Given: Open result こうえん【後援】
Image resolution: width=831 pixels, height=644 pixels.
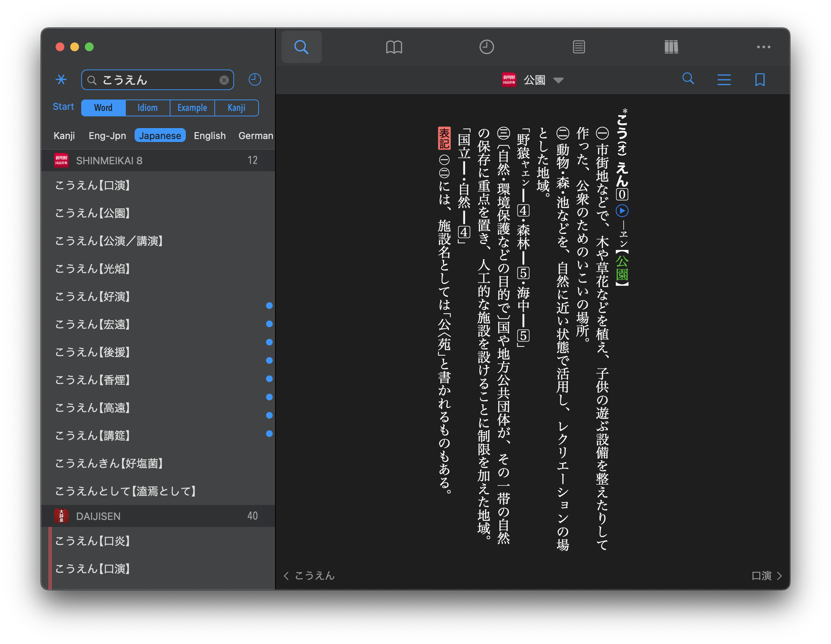Looking at the screenshot, I should click(x=93, y=352).
